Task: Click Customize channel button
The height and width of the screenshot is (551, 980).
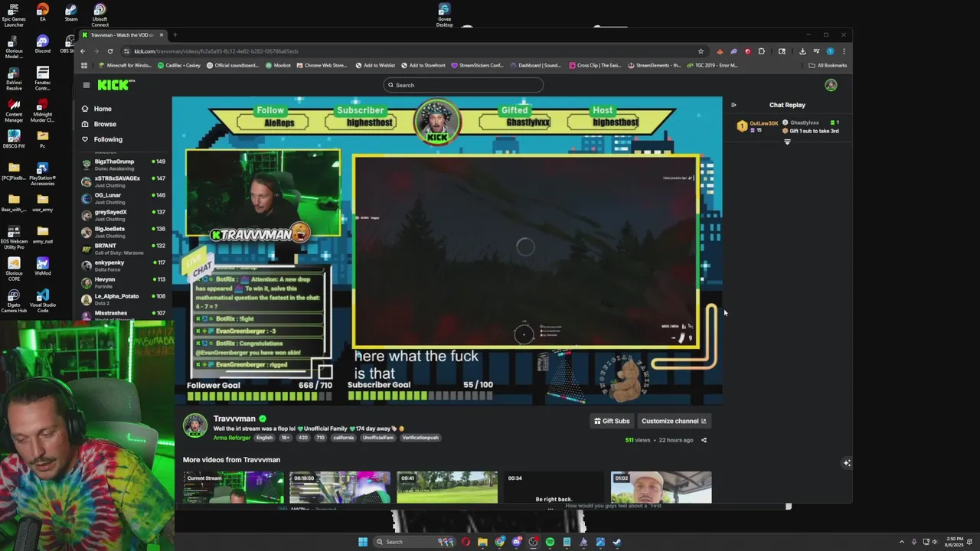Action: tap(674, 421)
